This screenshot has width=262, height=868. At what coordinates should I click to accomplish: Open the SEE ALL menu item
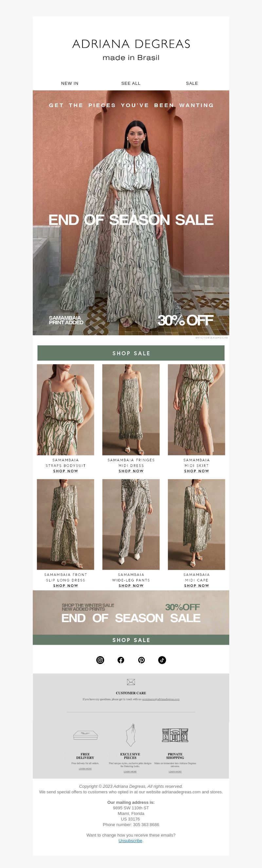tap(131, 83)
